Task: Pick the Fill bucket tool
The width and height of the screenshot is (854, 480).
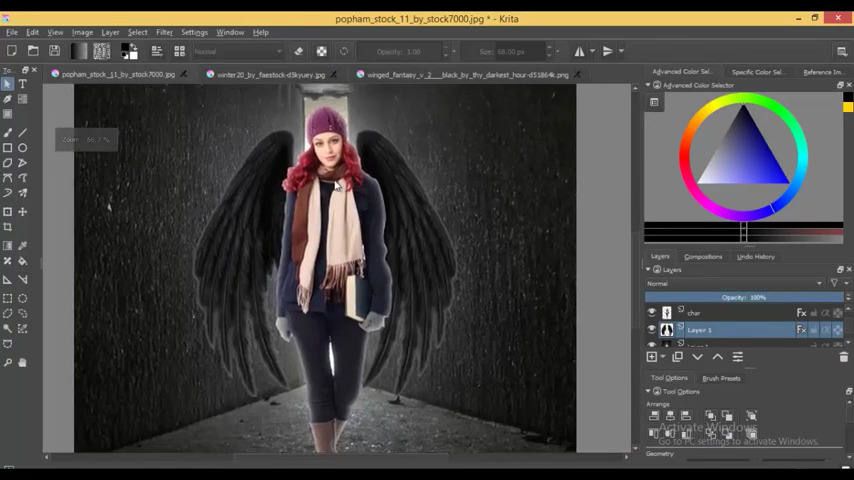Action: coord(22,261)
